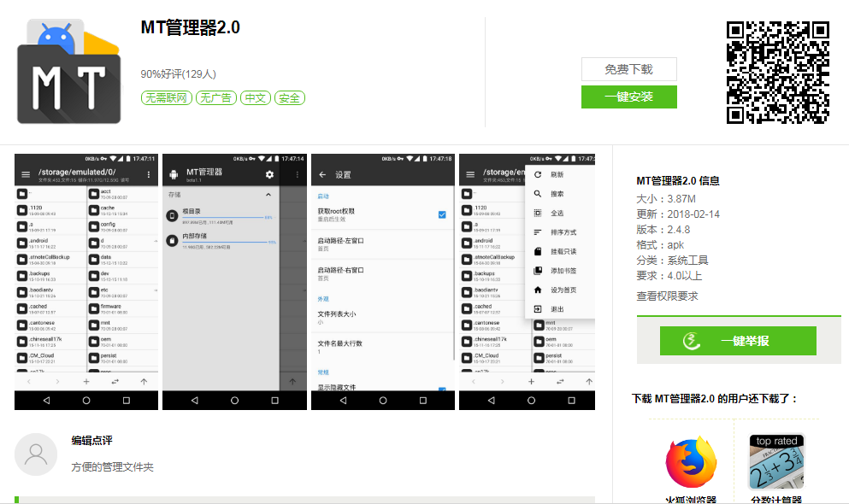849x504 pixels.
Task: Click the 安全 tag
Action: coord(290,98)
